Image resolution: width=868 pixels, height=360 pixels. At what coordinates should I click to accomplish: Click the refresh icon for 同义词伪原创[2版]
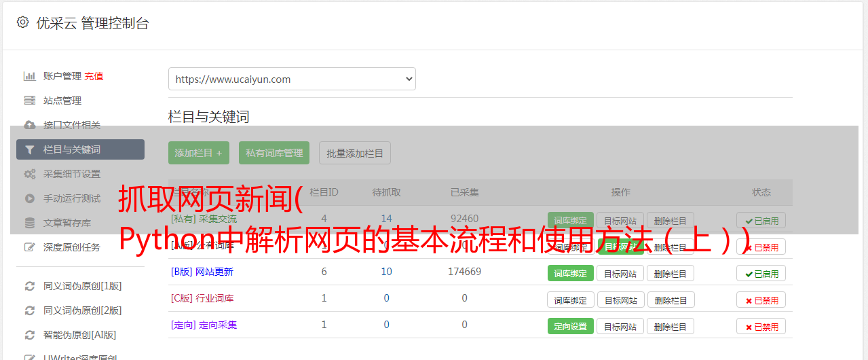(30, 310)
